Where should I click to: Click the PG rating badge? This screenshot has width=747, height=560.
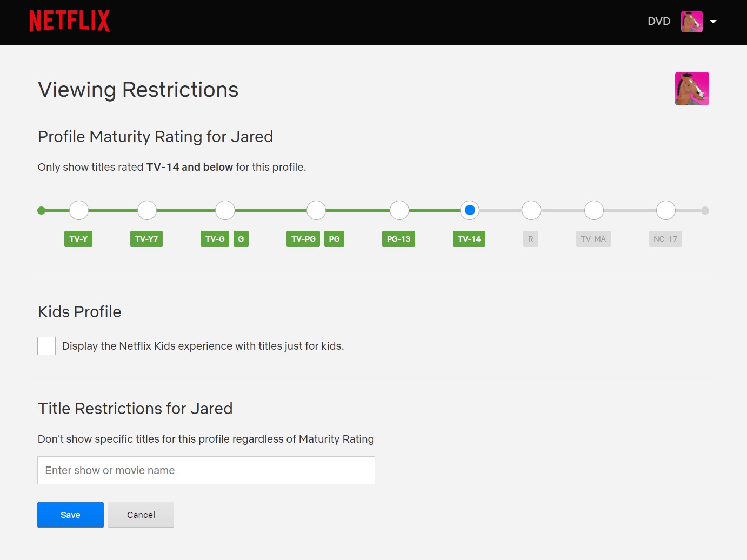point(334,238)
